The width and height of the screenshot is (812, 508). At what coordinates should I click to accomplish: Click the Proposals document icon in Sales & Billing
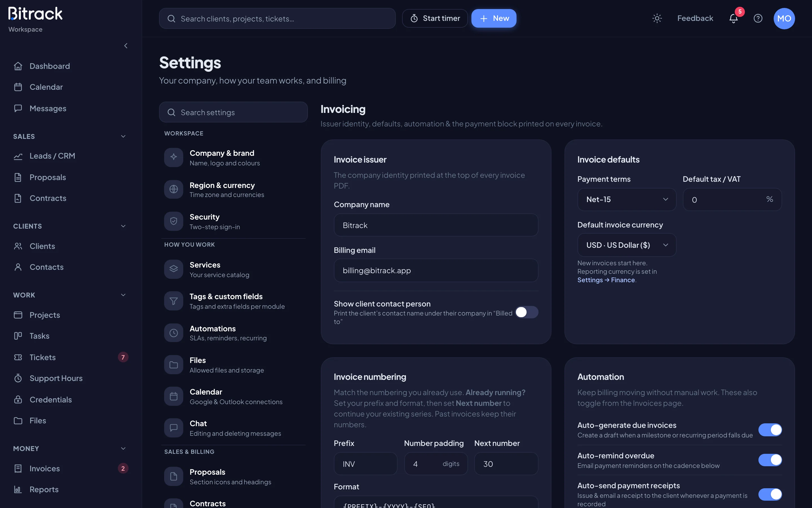tap(173, 476)
